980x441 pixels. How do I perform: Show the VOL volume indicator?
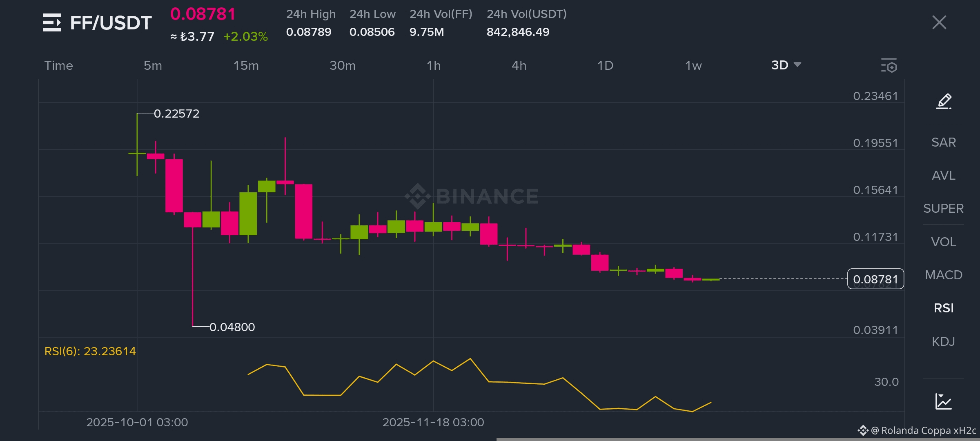click(943, 242)
